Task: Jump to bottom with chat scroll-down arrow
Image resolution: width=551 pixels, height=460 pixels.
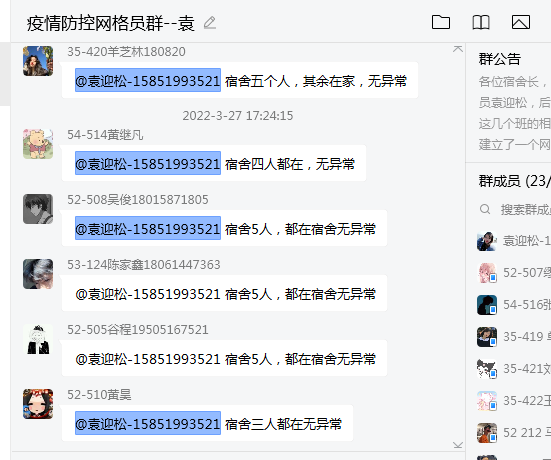Action: [458, 445]
